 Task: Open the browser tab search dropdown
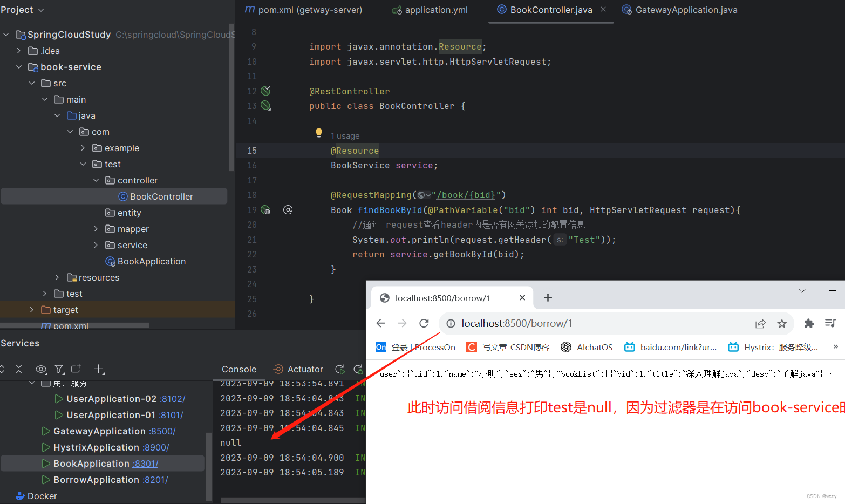tap(802, 291)
